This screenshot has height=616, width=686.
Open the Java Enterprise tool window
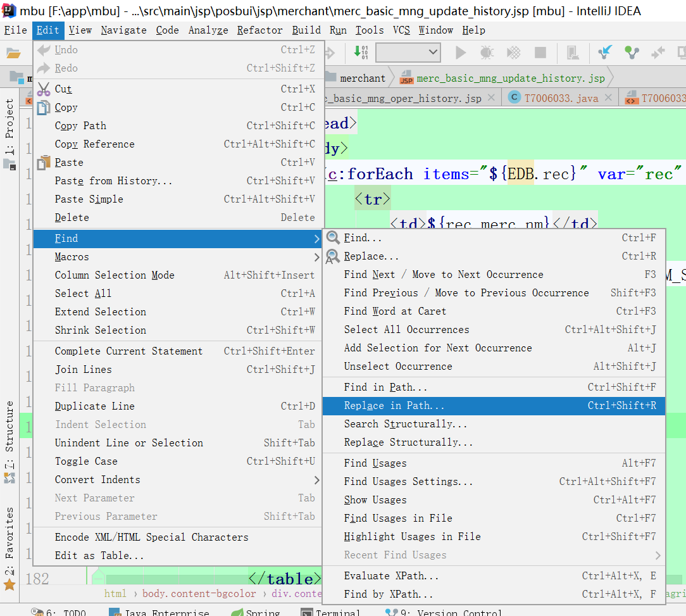159,612
